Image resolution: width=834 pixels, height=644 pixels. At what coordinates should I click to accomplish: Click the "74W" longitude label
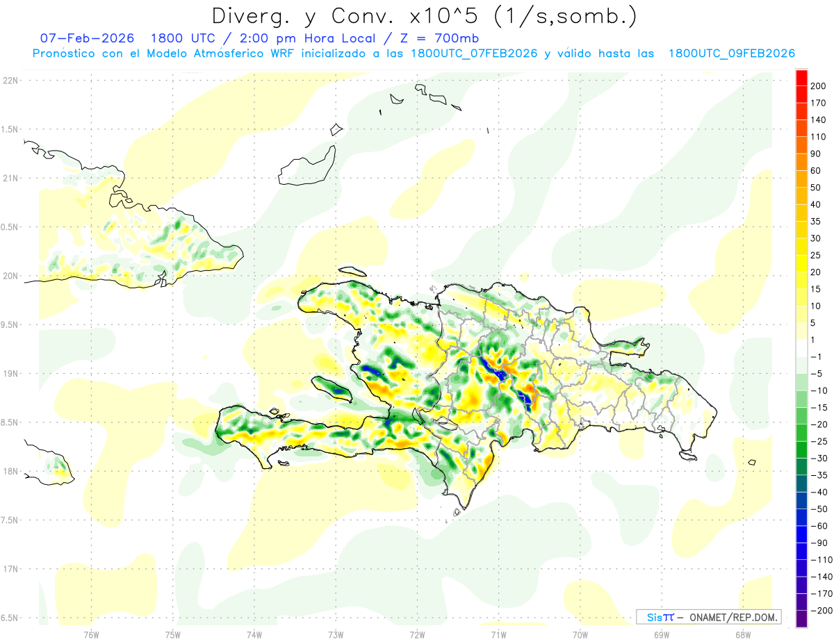(x=254, y=634)
